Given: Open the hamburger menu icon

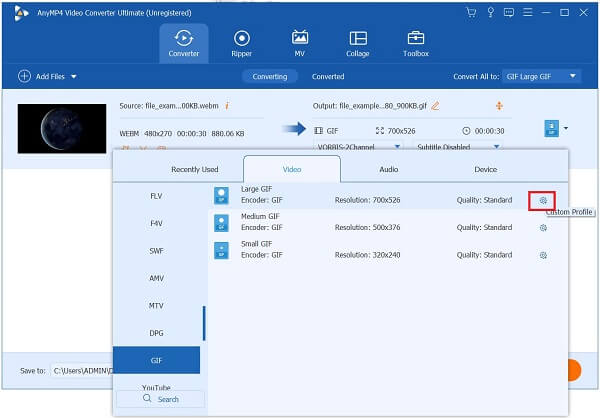Looking at the screenshot, I should (528, 13).
